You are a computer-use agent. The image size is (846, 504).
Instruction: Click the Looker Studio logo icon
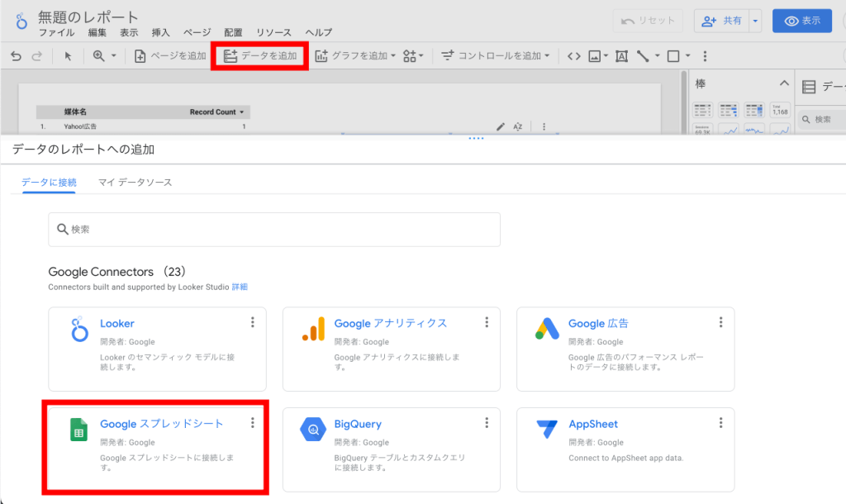[21, 21]
